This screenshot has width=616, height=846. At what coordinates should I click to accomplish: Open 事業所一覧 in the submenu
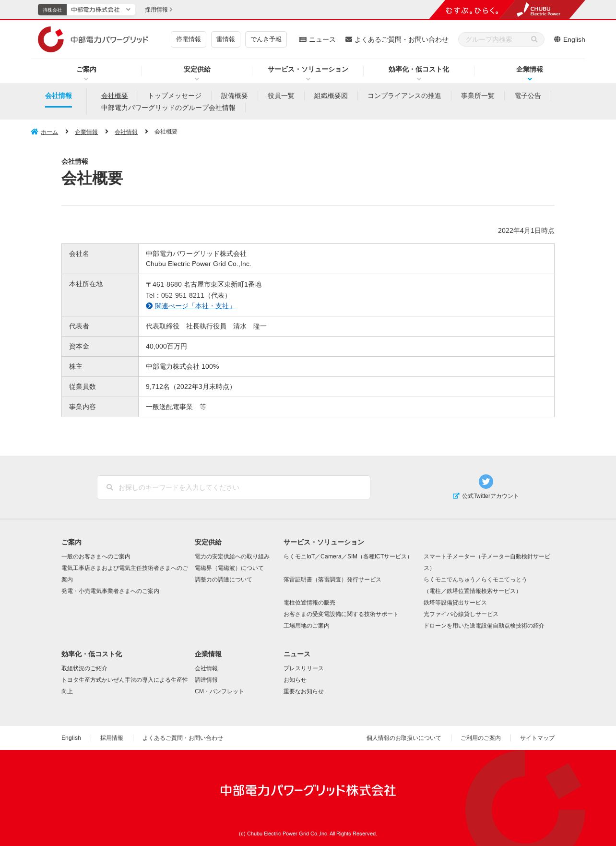click(478, 96)
